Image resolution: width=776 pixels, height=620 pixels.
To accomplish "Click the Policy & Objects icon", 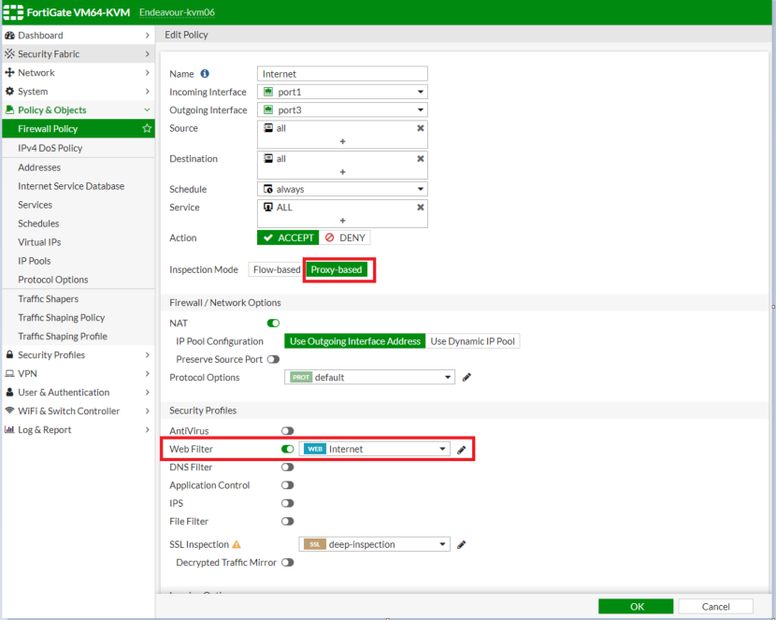I will click(9, 110).
